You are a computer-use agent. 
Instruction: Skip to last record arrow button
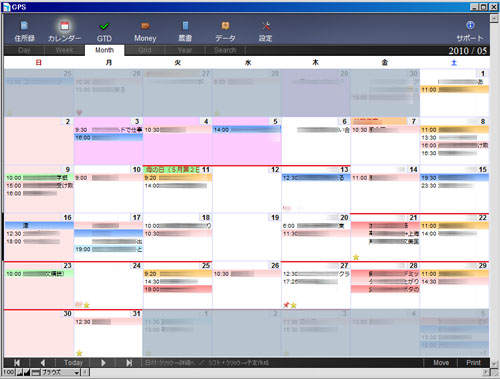129,363
